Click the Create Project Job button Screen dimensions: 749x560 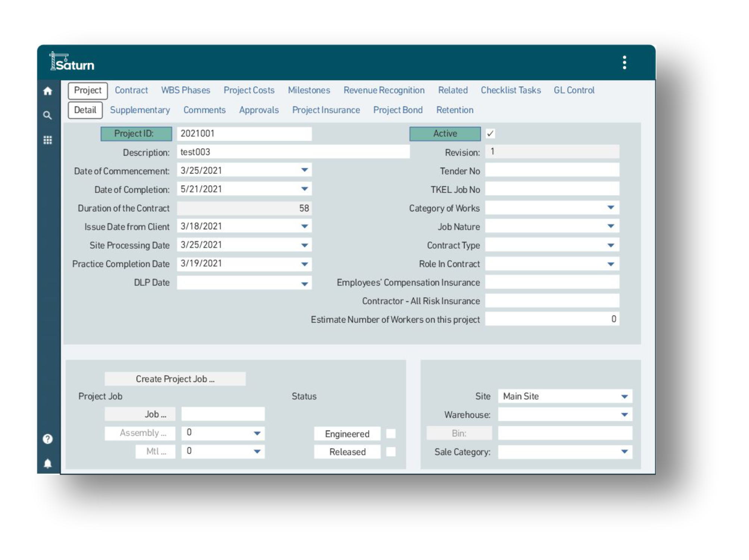point(175,378)
